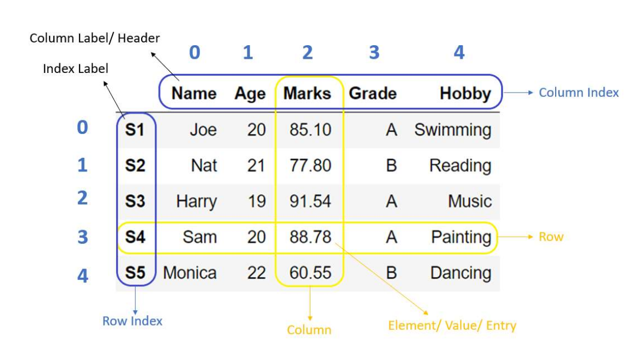Click the blue "Column Index" annotation text

pos(579,93)
